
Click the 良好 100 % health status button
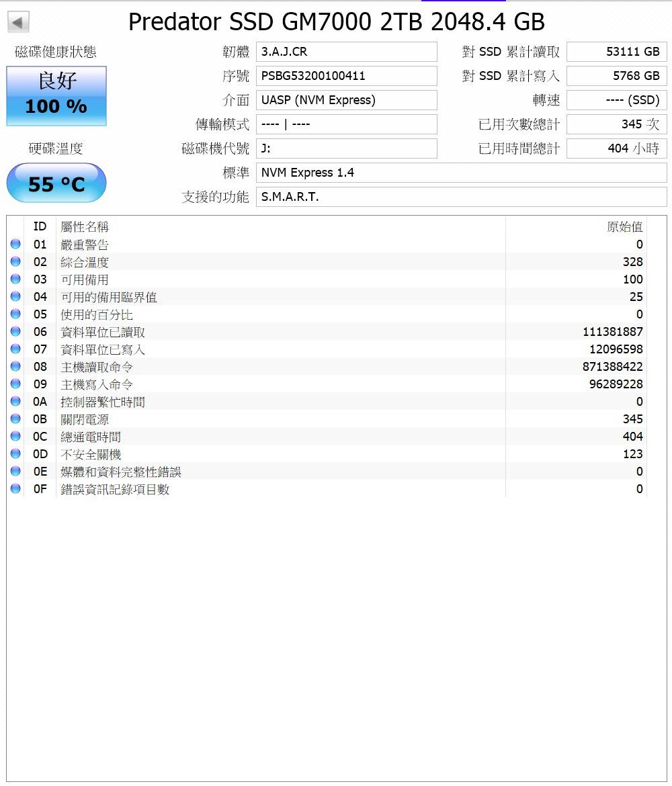pos(56,96)
